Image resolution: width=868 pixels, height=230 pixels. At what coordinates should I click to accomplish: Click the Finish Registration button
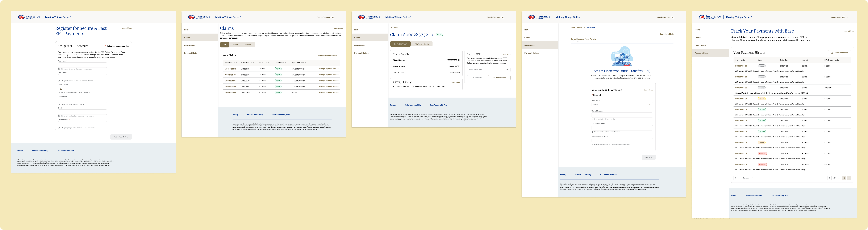pos(121,137)
